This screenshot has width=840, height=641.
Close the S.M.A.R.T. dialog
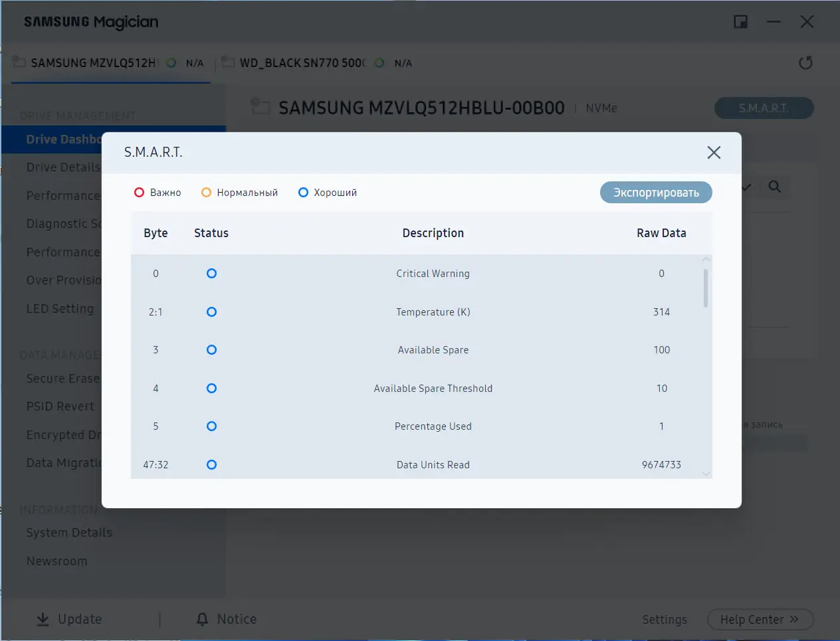pos(714,153)
